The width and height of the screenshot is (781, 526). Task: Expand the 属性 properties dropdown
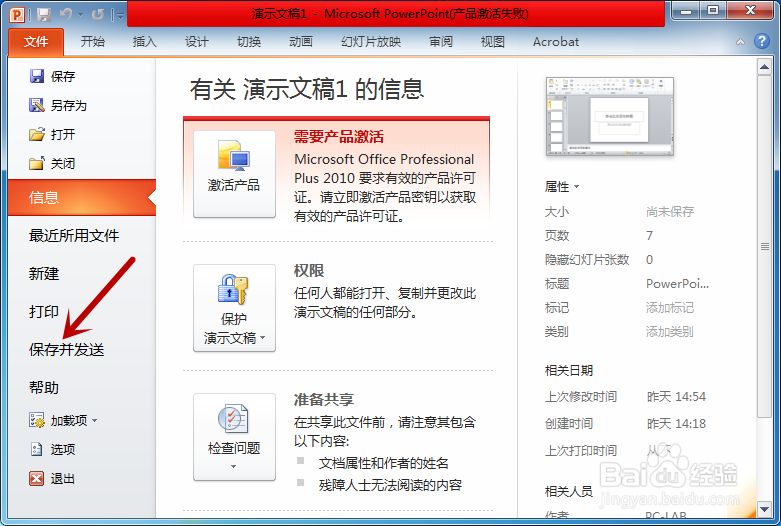(x=562, y=187)
